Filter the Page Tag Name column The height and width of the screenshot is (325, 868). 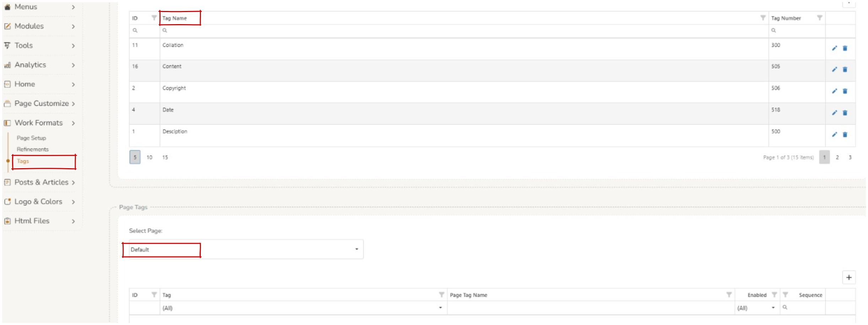[x=729, y=294]
